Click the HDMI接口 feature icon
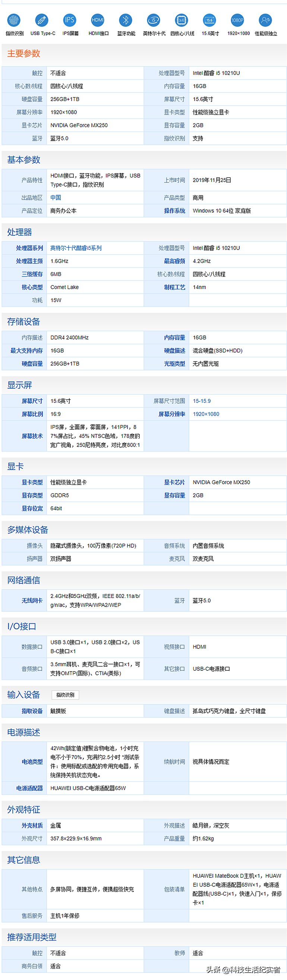Viewport: 287px width, 980px height. (x=98, y=20)
